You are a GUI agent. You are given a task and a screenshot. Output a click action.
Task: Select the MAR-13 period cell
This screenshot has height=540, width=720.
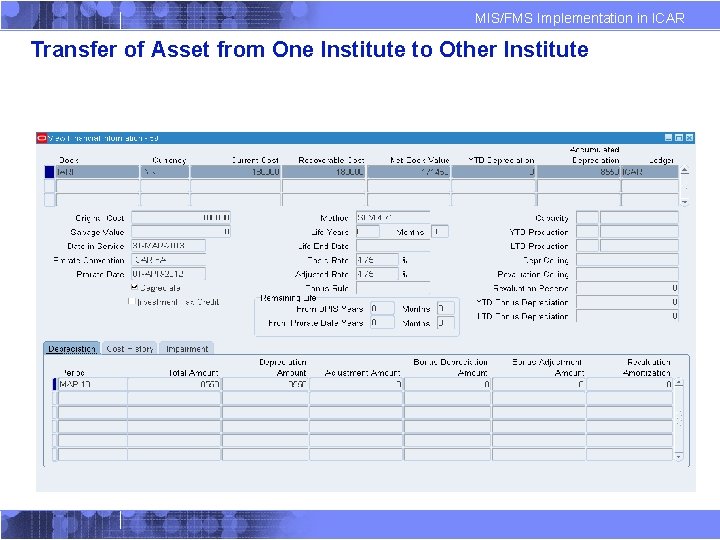(x=92, y=384)
